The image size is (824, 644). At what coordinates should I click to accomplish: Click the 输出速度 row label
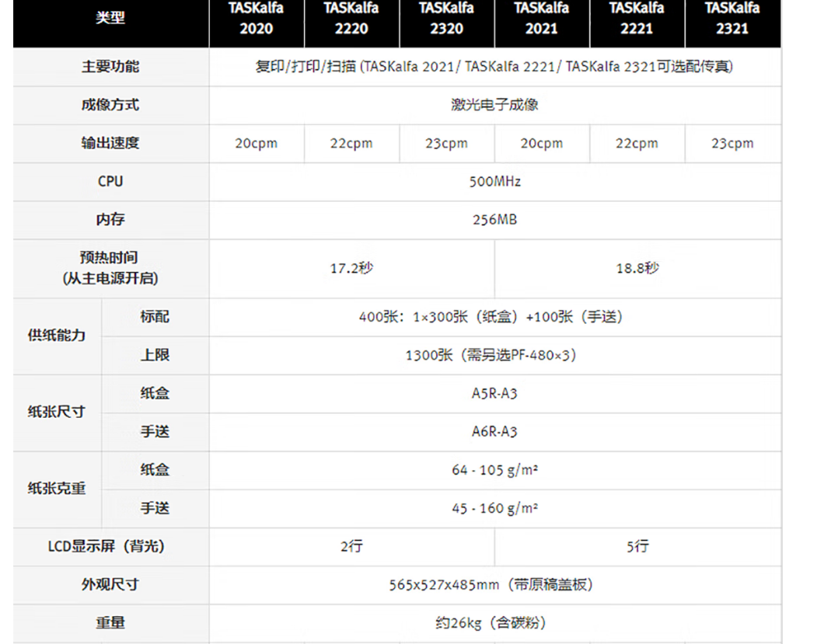(110, 143)
